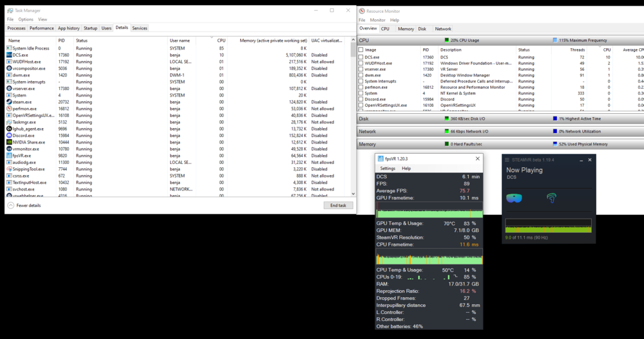This screenshot has height=339, width=644.
Task: Click the WUDFHost.exe icon in Task Manager list
Action: point(9,62)
